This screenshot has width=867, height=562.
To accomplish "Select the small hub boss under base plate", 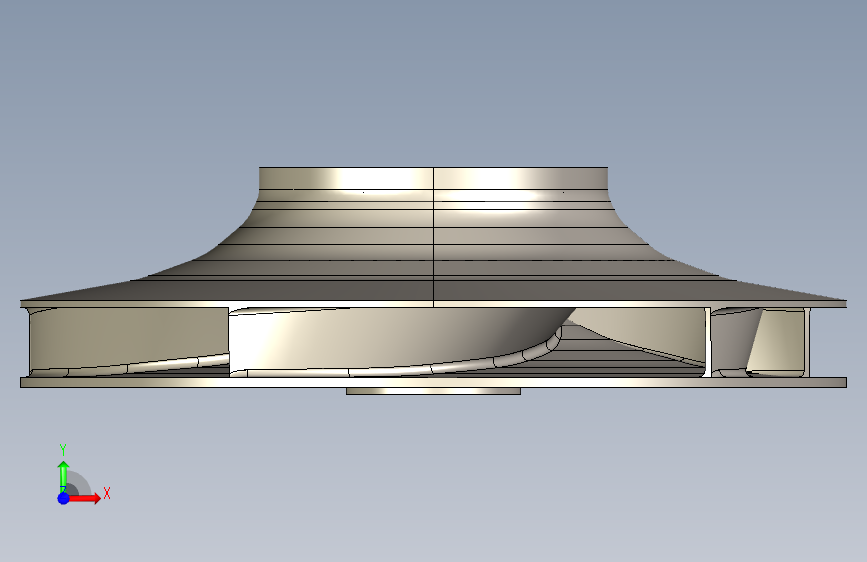I will point(434,391).
